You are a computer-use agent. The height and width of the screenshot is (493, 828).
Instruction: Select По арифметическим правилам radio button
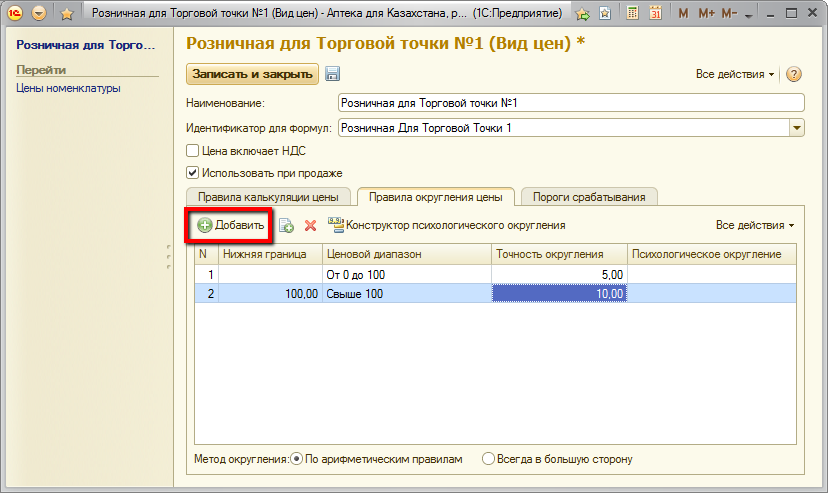(x=297, y=459)
